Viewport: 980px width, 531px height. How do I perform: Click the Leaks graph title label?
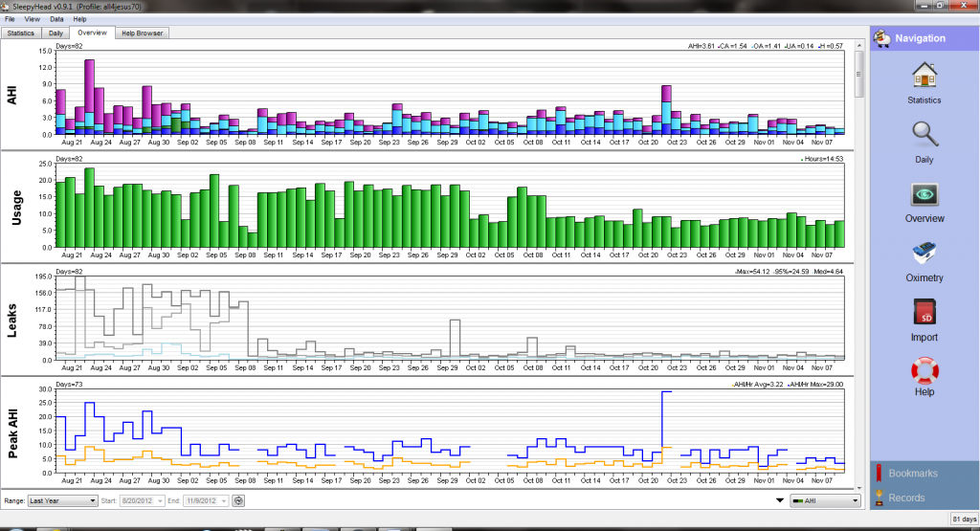(x=11, y=321)
